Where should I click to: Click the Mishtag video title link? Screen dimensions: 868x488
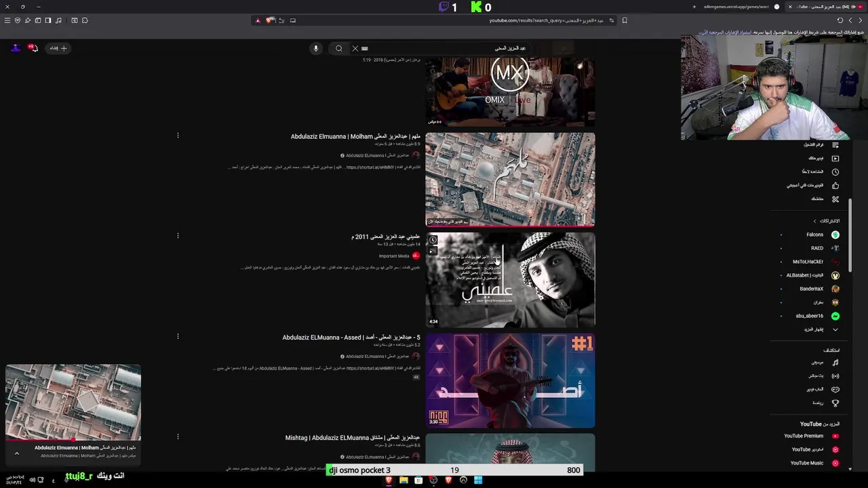tap(353, 438)
